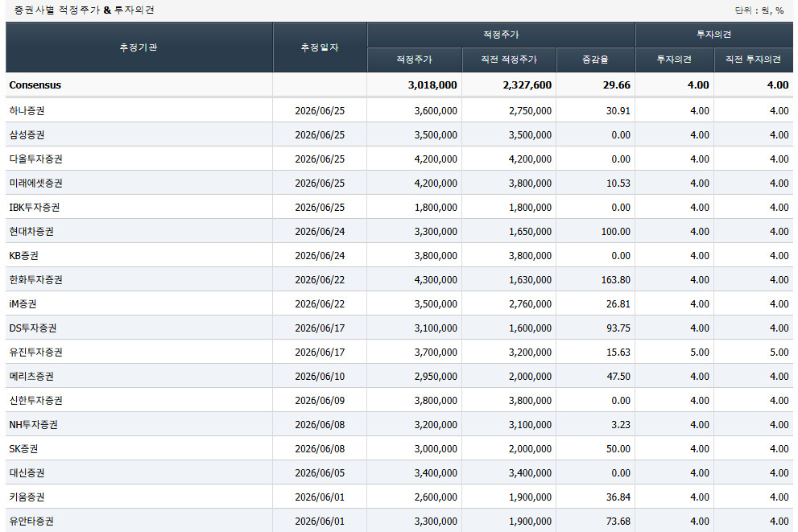Click IBK투자증권 target price 1,800,000

point(436,207)
